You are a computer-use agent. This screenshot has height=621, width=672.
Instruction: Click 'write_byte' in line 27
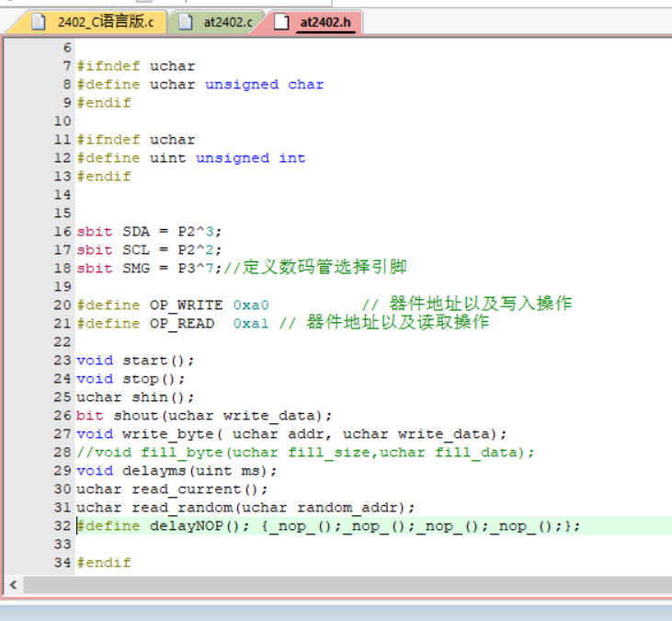[168, 434]
